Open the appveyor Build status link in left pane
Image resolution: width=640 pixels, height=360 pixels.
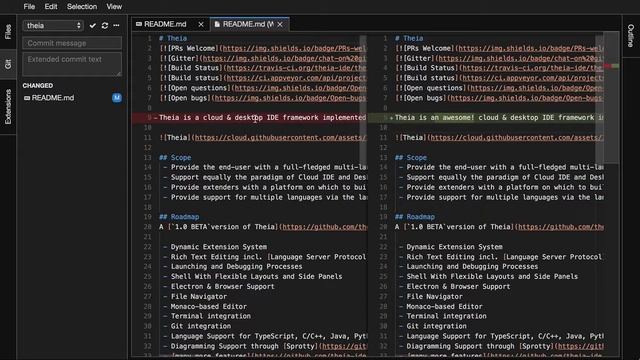tap(295, 78)
